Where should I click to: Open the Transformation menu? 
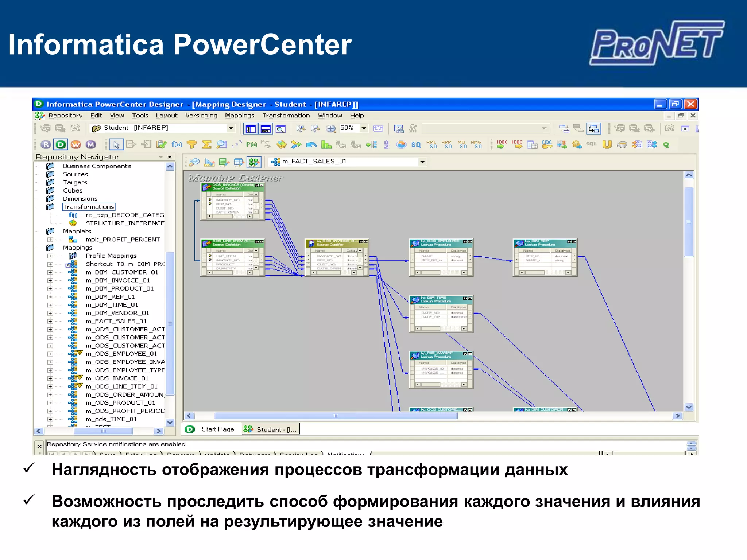pyautogui.click(x=286, y=116)
